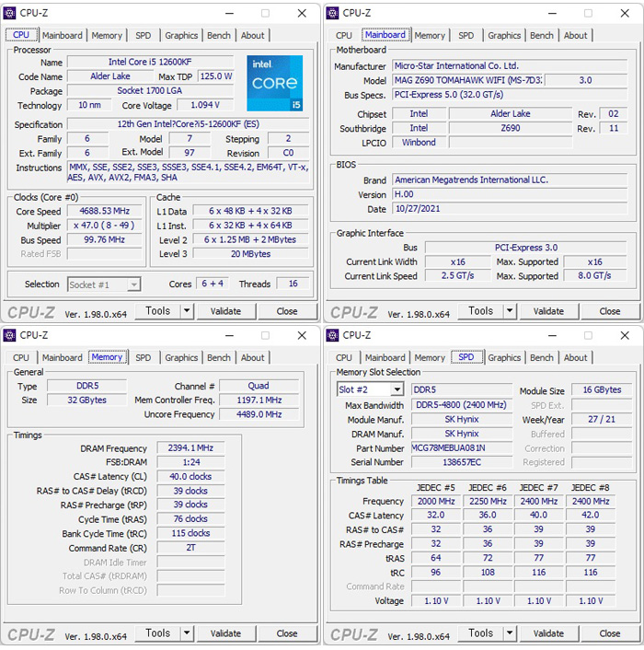
Task: Click the Multiplier value x 47.0 (8 - 49)
Action: click(105, 226)
